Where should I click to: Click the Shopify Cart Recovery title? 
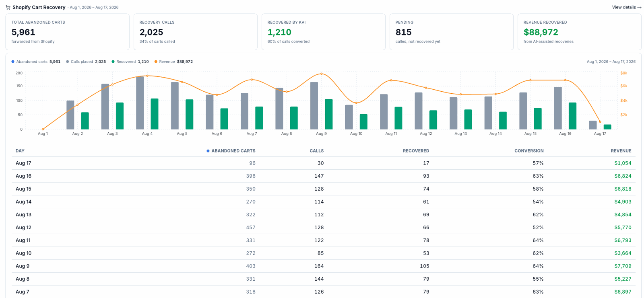(39, 7)
